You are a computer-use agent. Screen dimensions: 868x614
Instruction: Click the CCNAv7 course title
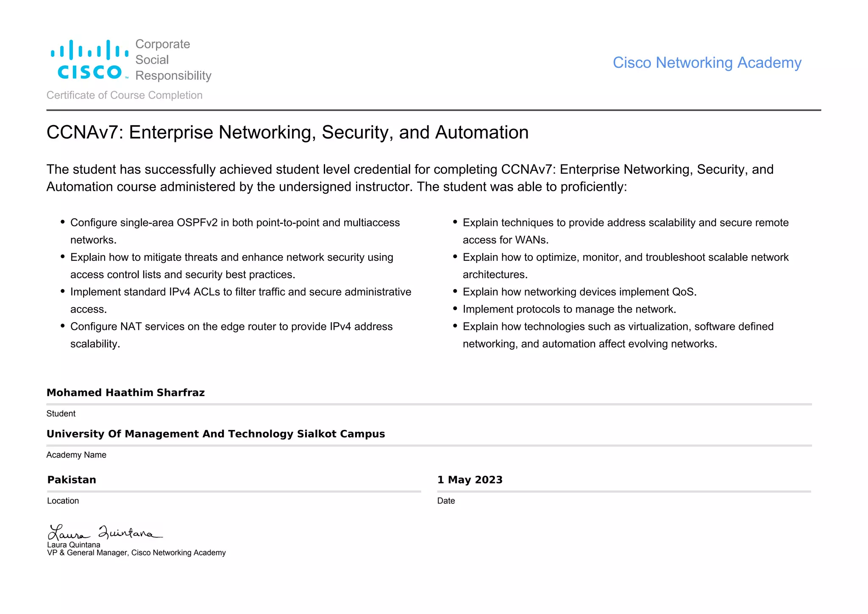287,132
